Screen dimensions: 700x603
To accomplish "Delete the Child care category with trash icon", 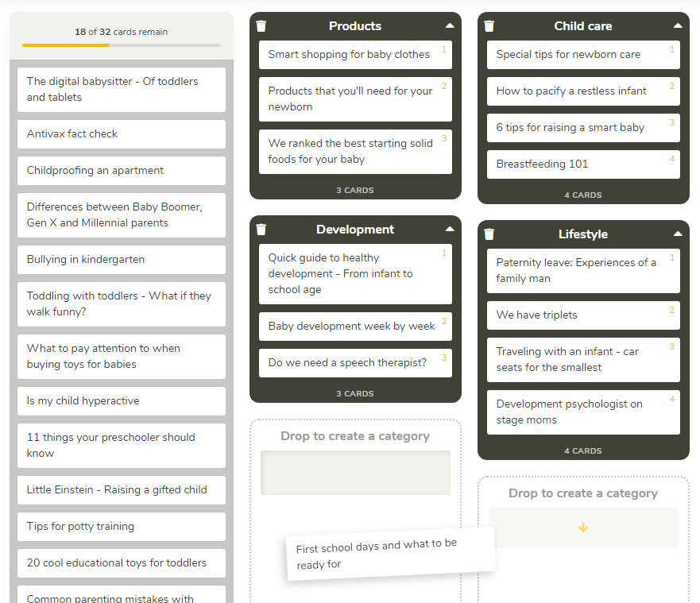I will pos(489,26).
